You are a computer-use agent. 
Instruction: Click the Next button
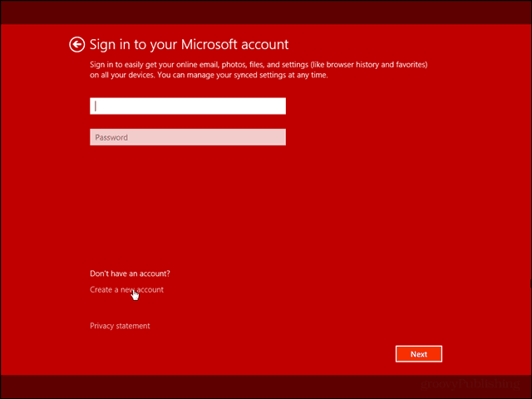point(419,354)
